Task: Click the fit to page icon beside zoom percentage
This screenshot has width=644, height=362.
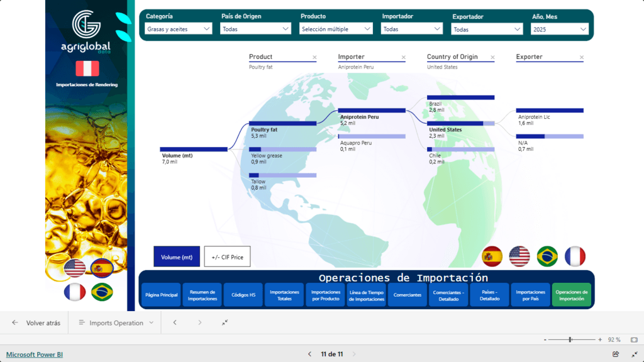Action: [634, 339]
